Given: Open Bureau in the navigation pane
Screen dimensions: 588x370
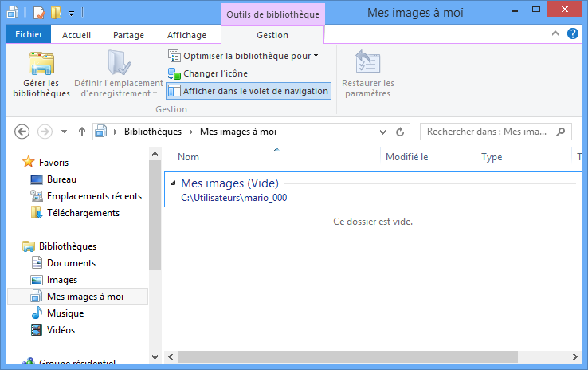Looking at the screenshot, I should [x=61, y=179].
